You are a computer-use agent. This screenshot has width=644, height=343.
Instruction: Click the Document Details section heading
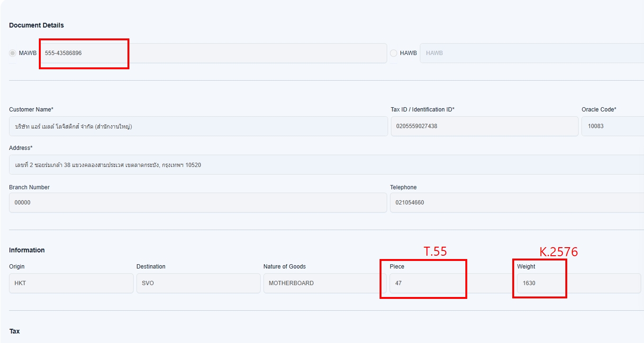(36, 25)
